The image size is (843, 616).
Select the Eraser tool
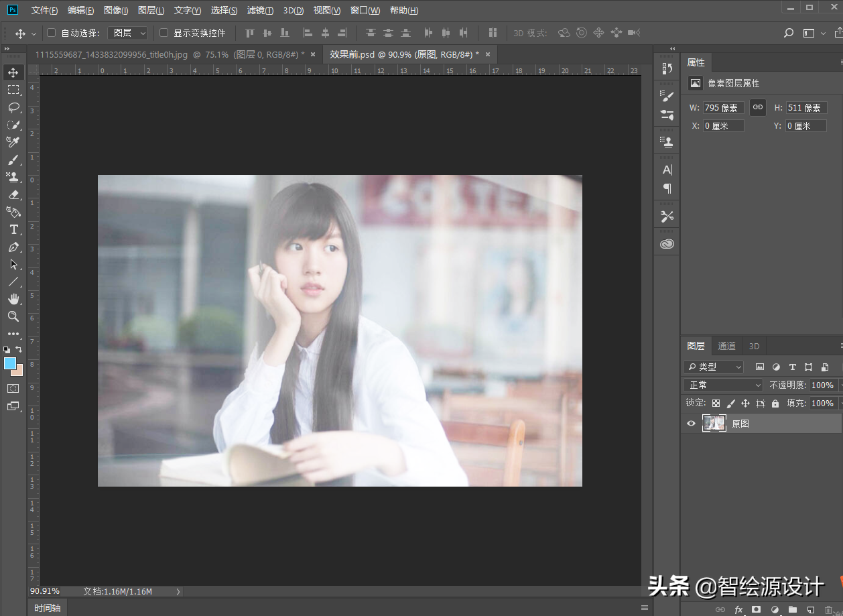pyautogui.click(x=13, y=194)
